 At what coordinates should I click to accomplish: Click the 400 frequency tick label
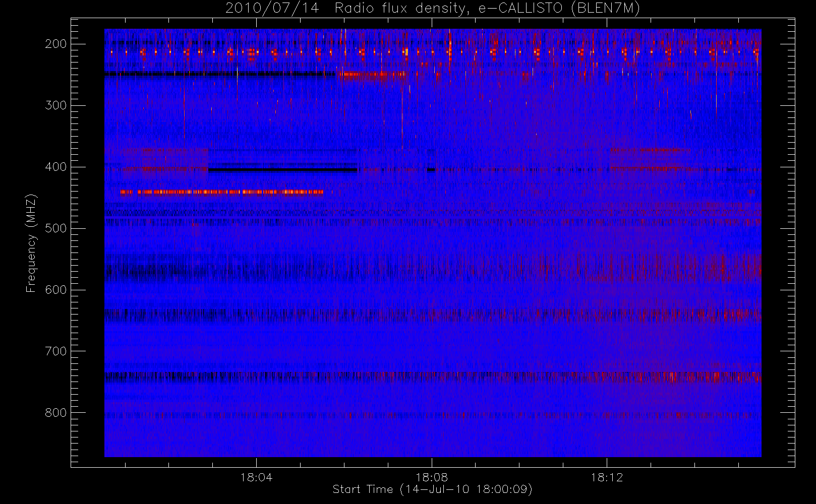click(55, 167)
